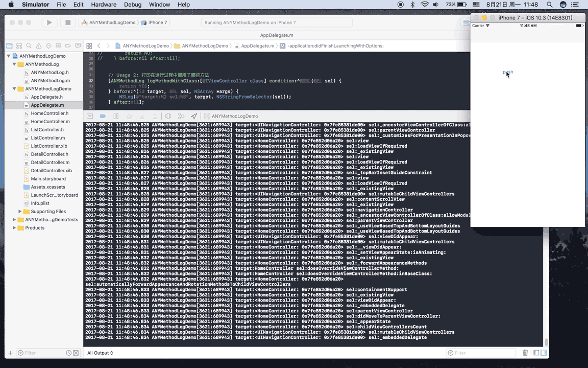Screen dimensions: 588x368
Task: Open the Debug navigator icon
Action: [x=58, y=46]
